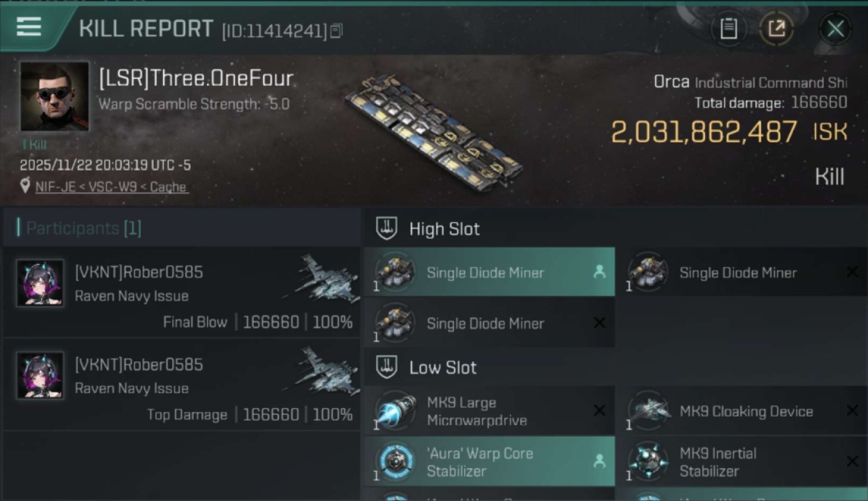This screenshot has height=501, width=868.
Task: Click the Final Blow attacker portrait
Action: coord(40,283)
